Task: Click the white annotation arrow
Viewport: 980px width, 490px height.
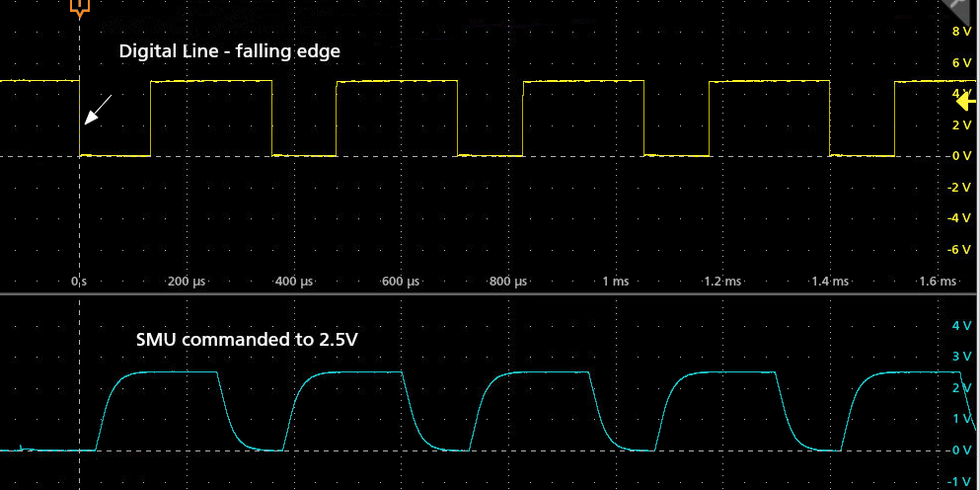Action: (x=98, y=110)
